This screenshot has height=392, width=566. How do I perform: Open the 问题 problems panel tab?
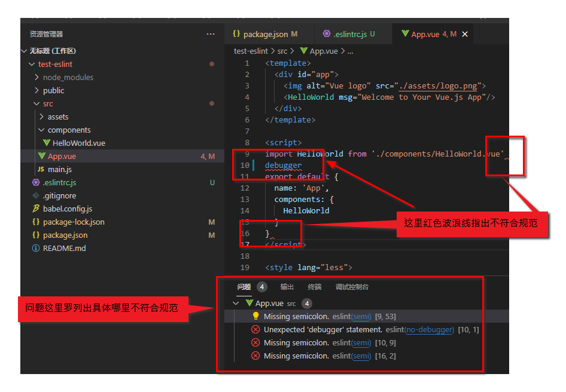click(x=244, y=287)
